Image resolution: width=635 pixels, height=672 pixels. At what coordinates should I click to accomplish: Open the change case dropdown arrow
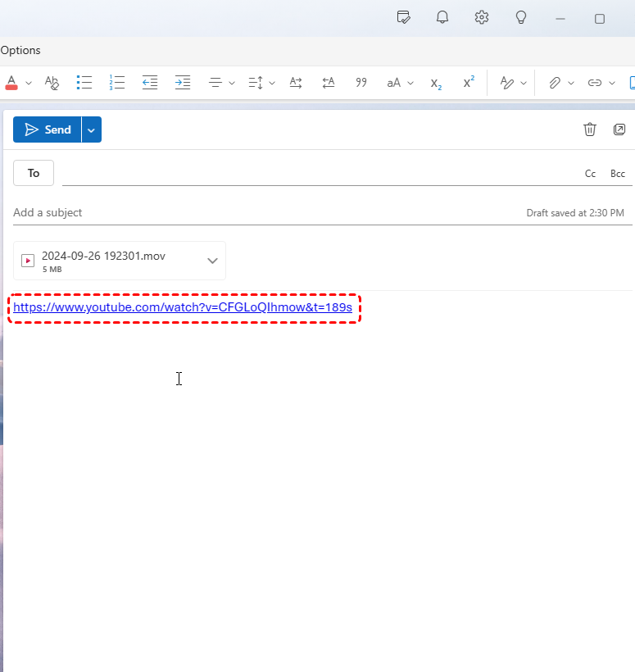410,83
